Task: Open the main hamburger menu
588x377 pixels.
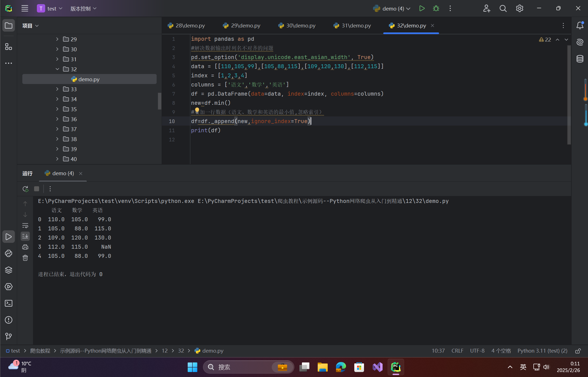Action: click(x=25, y=8)
